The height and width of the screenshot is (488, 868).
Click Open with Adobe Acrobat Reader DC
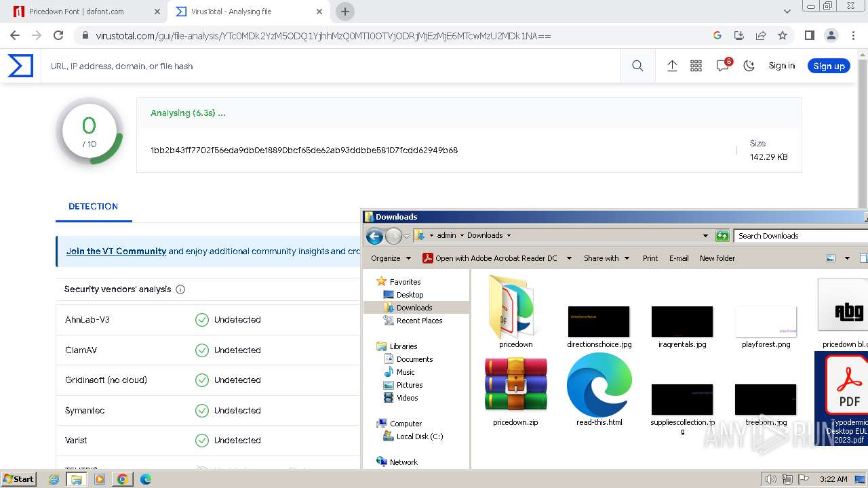point(490,258)
